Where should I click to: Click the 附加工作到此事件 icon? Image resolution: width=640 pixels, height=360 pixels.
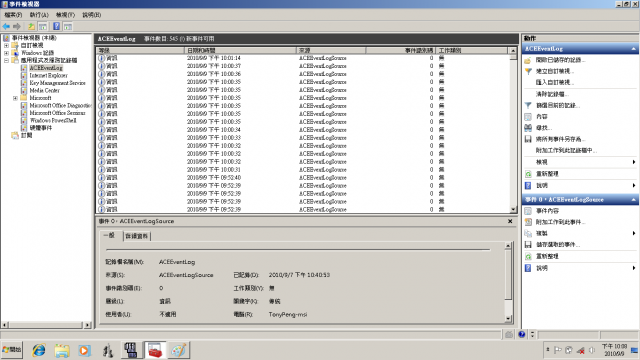pos(528,222)
